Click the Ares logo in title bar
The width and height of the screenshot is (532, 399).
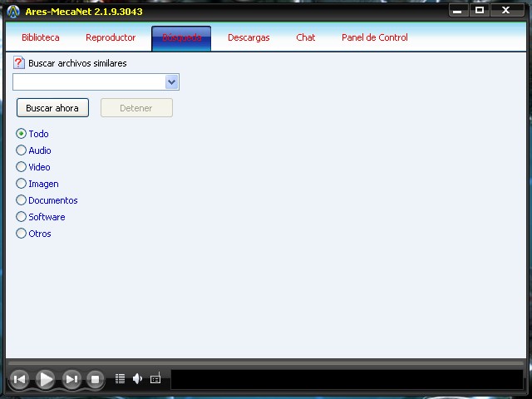(x=13, y=12)
